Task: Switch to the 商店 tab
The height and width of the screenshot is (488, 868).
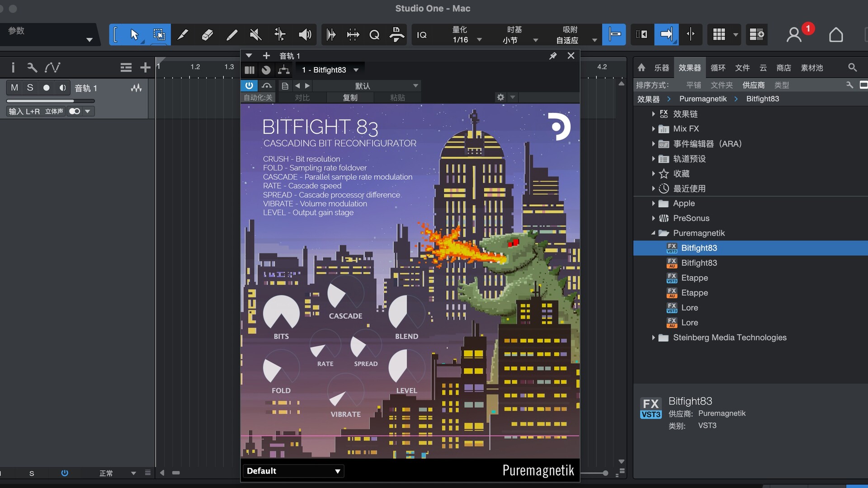Action: coord(783,68)
